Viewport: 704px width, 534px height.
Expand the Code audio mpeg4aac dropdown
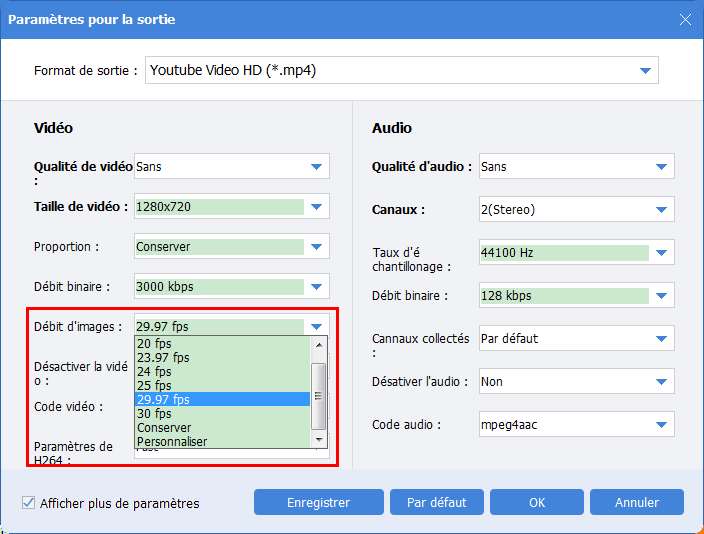[661, 425]
